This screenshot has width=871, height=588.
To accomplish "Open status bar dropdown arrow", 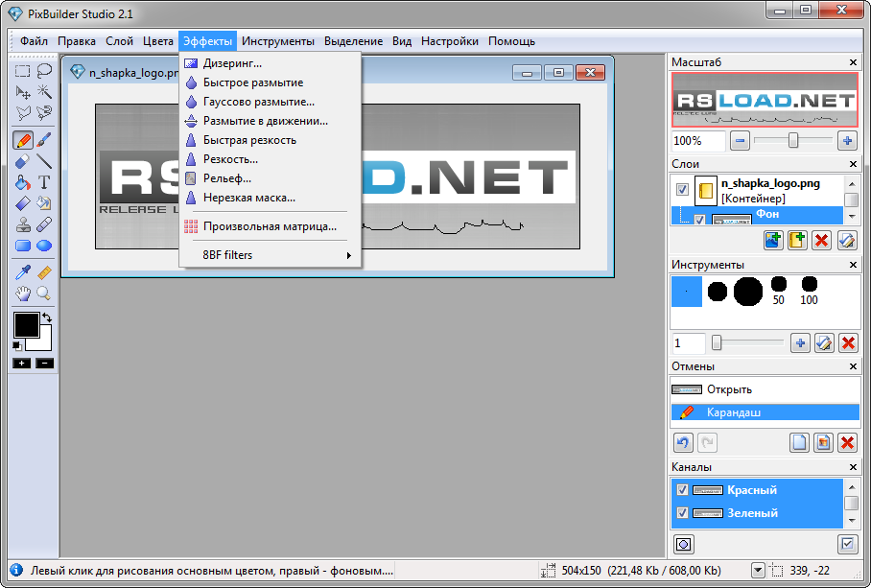I will tap(758, 570).
